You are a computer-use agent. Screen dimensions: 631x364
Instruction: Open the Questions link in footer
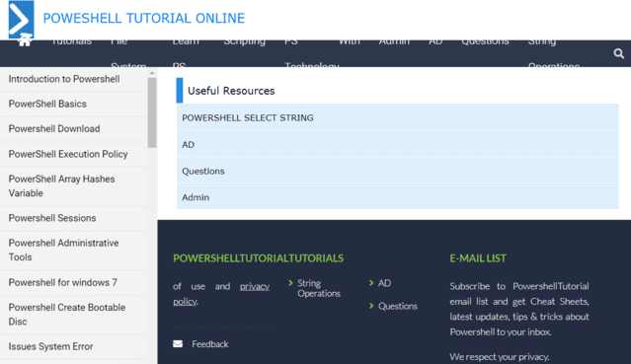(x=398, y=306)
